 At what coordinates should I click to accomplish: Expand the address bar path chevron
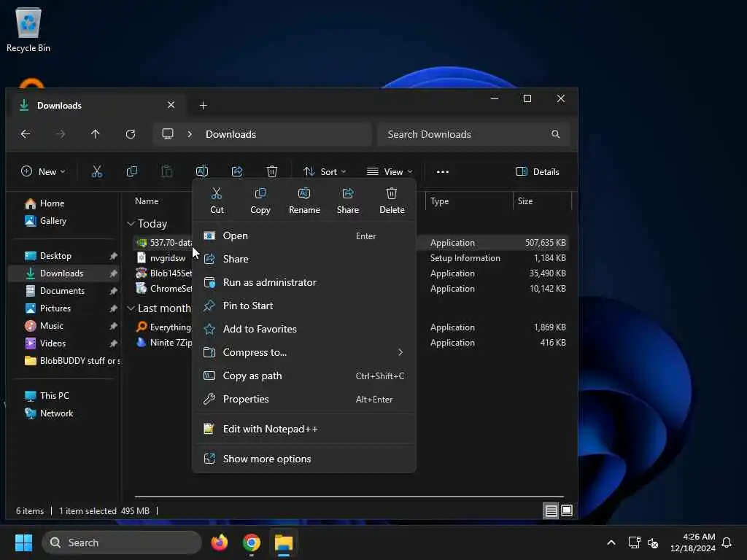(190, 134)
